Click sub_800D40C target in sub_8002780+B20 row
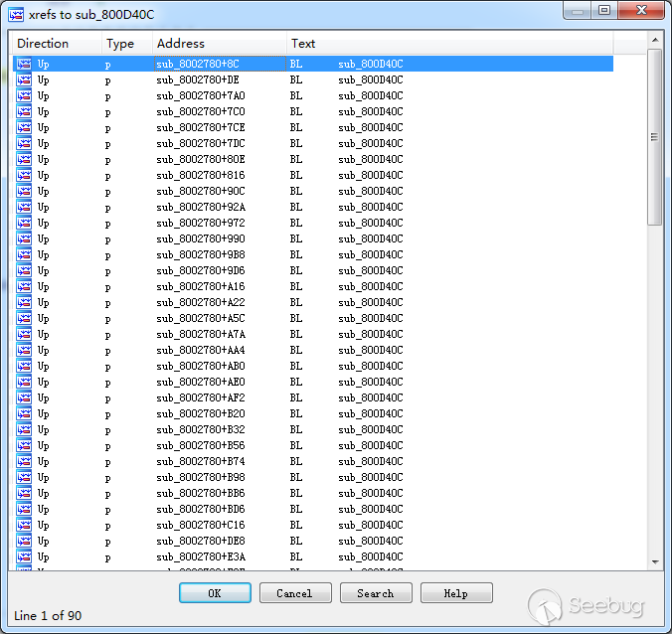 (371, 413)
